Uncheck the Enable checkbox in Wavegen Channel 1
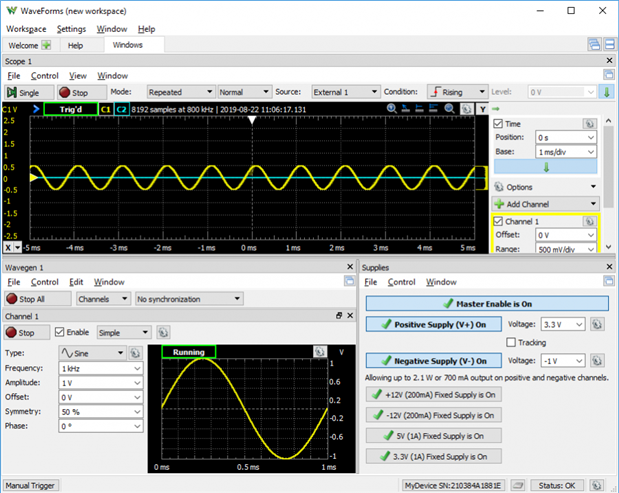This screenshot has width=619, height=493. [x=58, y=332]
